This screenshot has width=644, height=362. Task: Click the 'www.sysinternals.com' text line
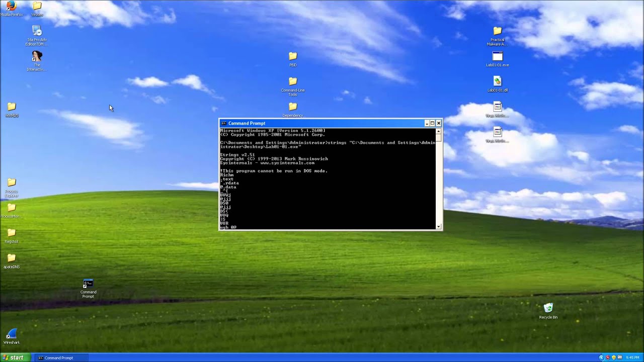[x=287, y=163]
